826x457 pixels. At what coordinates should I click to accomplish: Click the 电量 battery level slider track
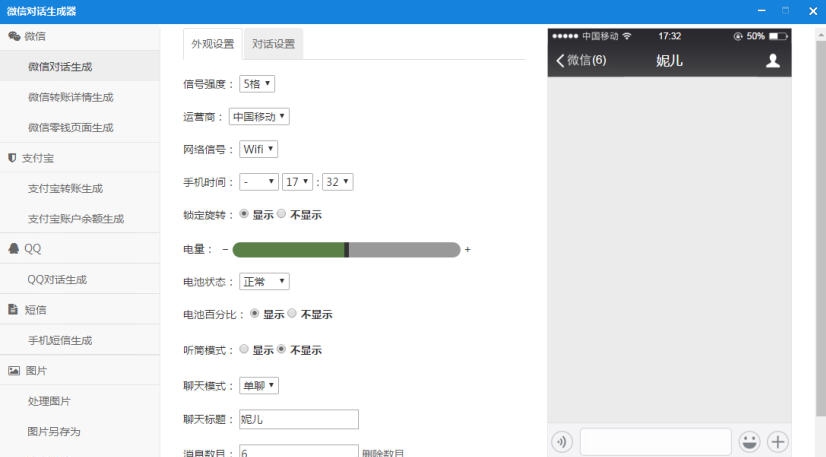pyautogui.click(x=347, y=250)
